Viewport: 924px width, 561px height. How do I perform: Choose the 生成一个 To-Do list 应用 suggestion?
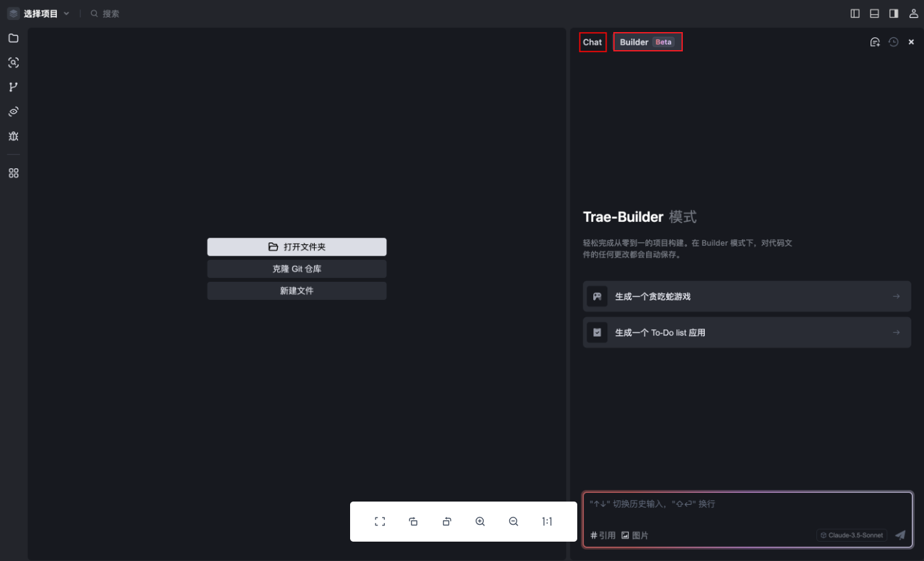[747, 333]
